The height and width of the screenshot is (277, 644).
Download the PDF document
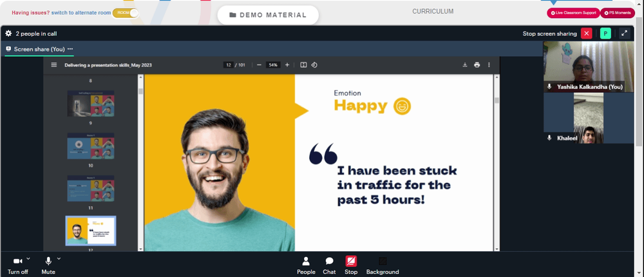point(465,65)
